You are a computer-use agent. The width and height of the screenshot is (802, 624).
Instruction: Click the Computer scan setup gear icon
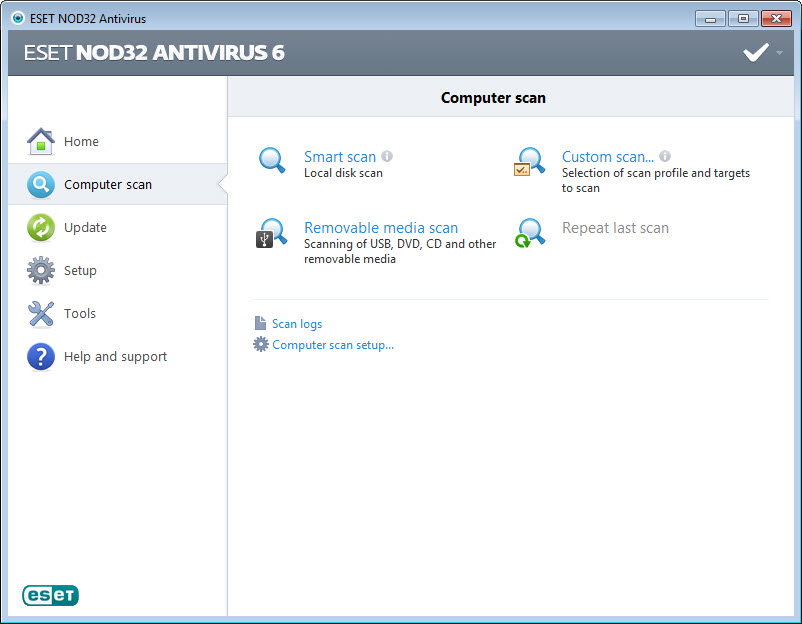coord(261,344)
